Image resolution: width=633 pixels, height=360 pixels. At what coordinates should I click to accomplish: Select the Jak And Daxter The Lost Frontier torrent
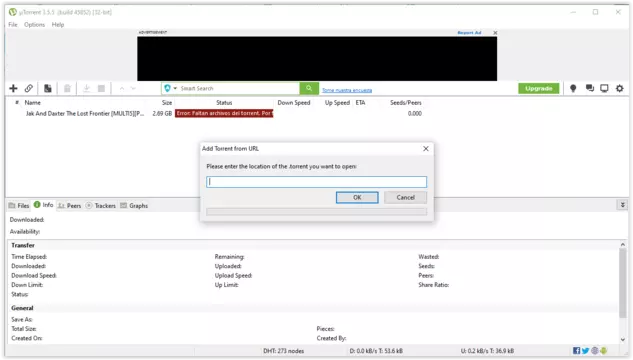coord(85,114)
